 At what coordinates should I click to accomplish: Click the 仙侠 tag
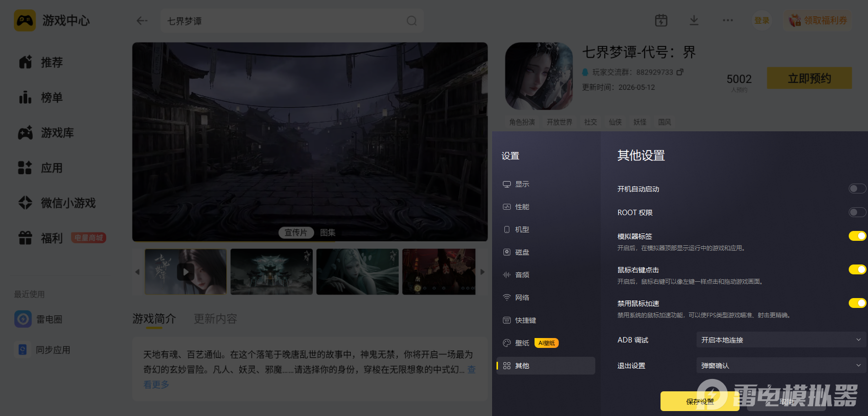point(615,122)
